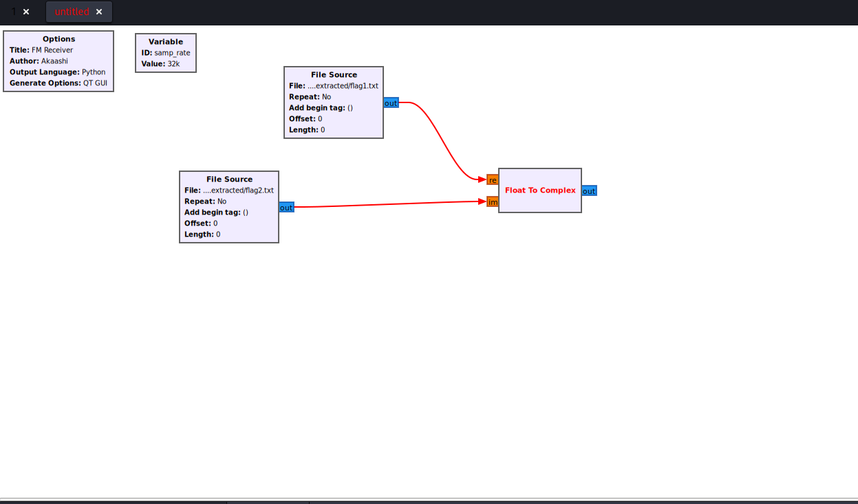
Task: Click 'Length: 0' in flag2.txt block
Action: (202, 234)
